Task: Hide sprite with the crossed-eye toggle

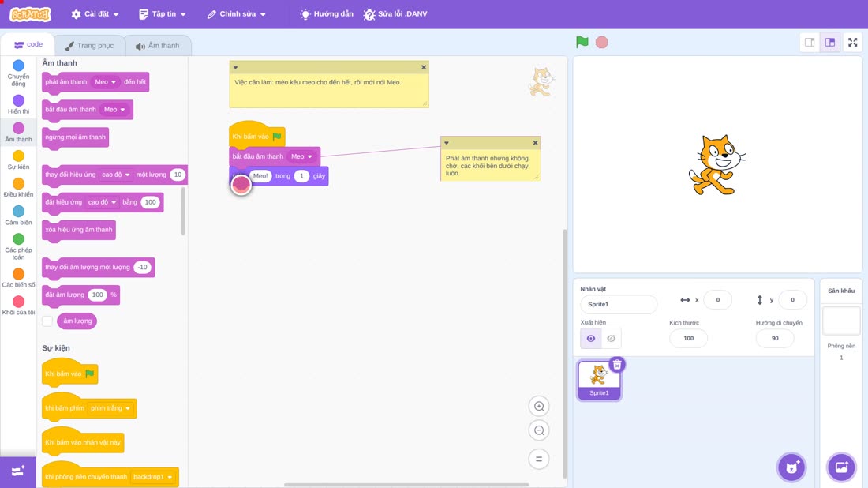Action: 611,339
